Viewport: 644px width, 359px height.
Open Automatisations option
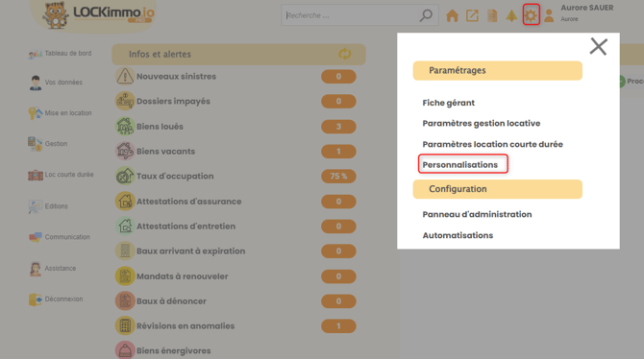pos(458,235)
